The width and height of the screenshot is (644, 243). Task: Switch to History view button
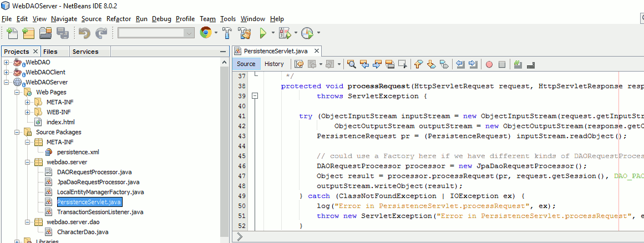coord(274,64)
